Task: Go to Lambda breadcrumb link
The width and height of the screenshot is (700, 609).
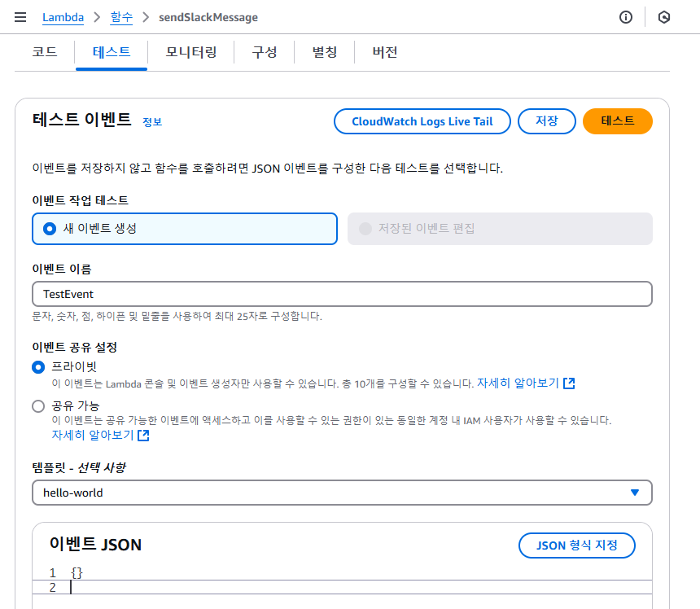Action: point(63,17)
